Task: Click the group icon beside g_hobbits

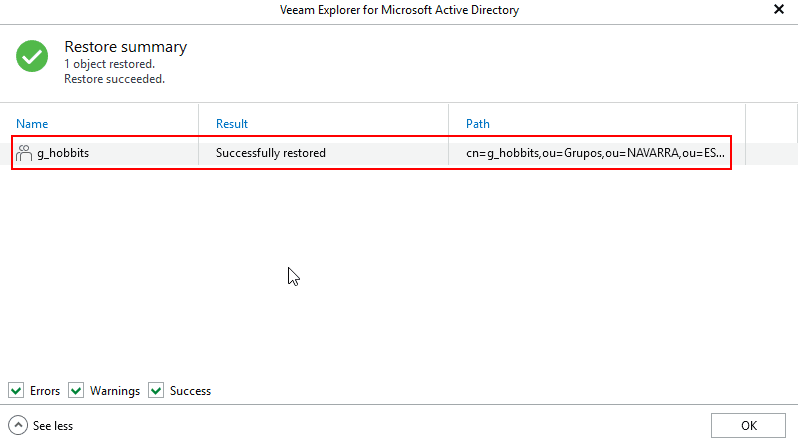Action: click(24, 153)
